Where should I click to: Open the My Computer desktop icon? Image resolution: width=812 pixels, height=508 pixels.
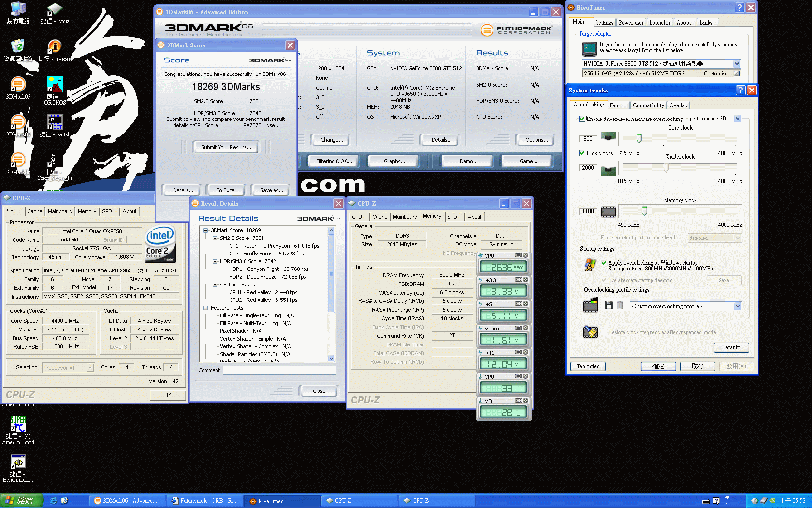pos(18,13)
